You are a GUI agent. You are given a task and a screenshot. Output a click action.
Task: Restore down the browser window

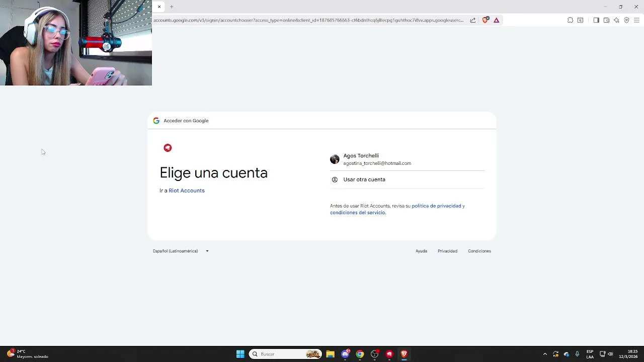(x=621, y=7)
